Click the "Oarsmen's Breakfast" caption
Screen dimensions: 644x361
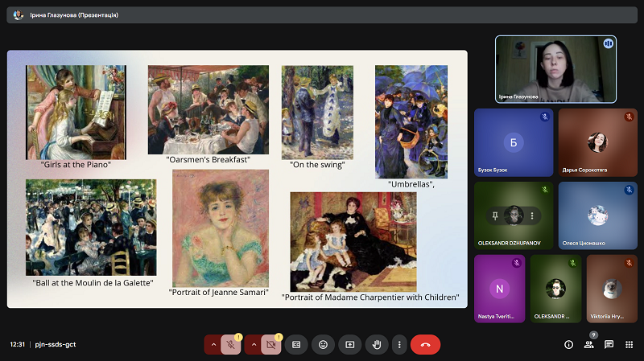(208, 159)
